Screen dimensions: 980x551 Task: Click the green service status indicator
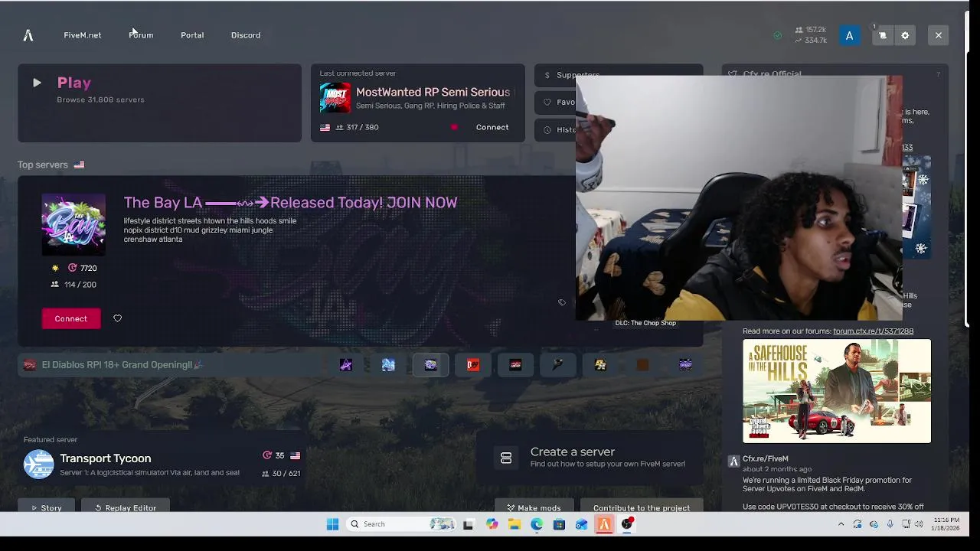pyautogui.click(x=778, y=35)
